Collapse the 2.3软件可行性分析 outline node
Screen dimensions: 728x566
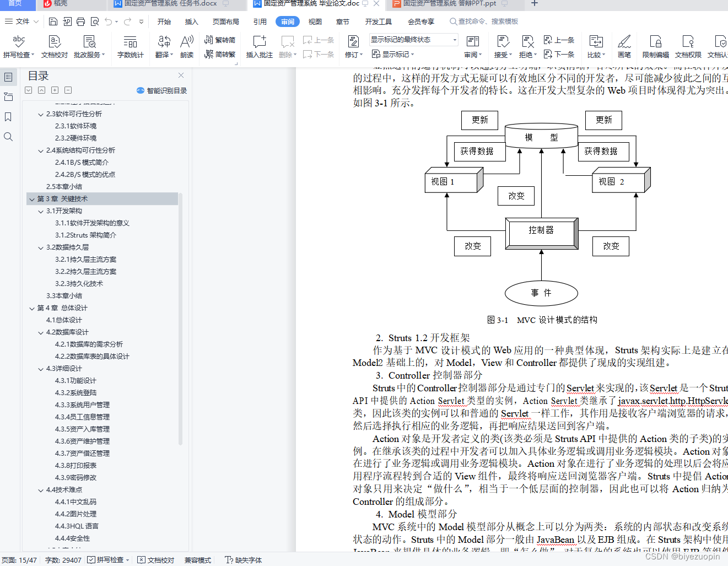pyautogui.click(x=40, y=114)
